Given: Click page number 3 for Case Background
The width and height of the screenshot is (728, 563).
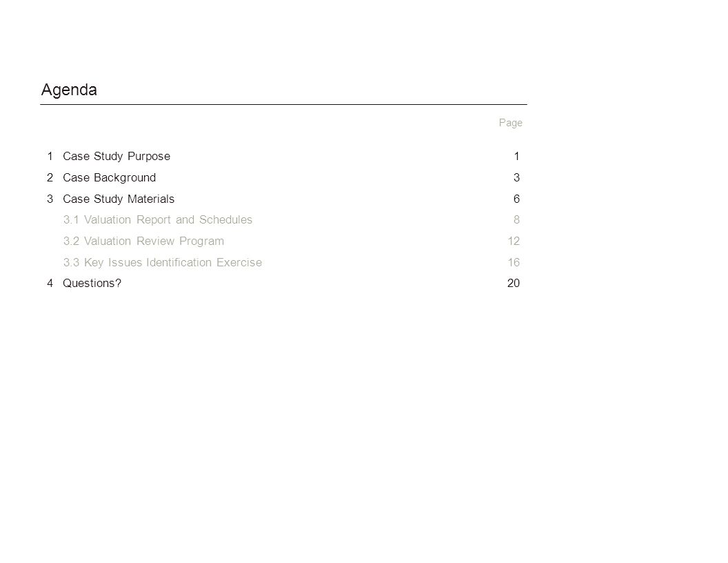Looking at the screenshot, I should (517, 178).
